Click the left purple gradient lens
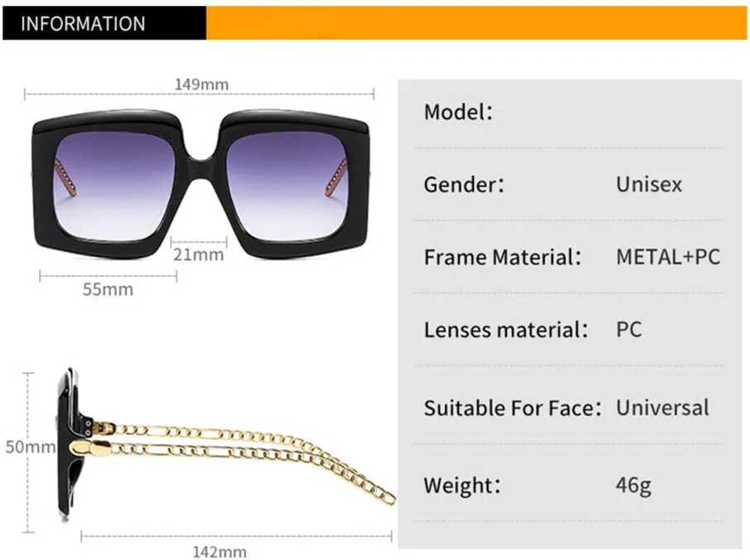750x560 pixels. pyautogui.click(x=116, y=186)
